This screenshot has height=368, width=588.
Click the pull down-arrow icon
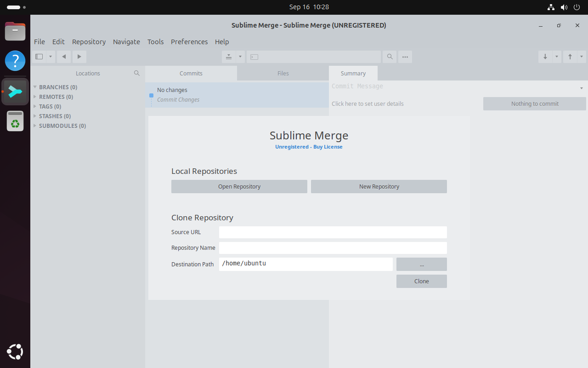(x=545, y=57)
